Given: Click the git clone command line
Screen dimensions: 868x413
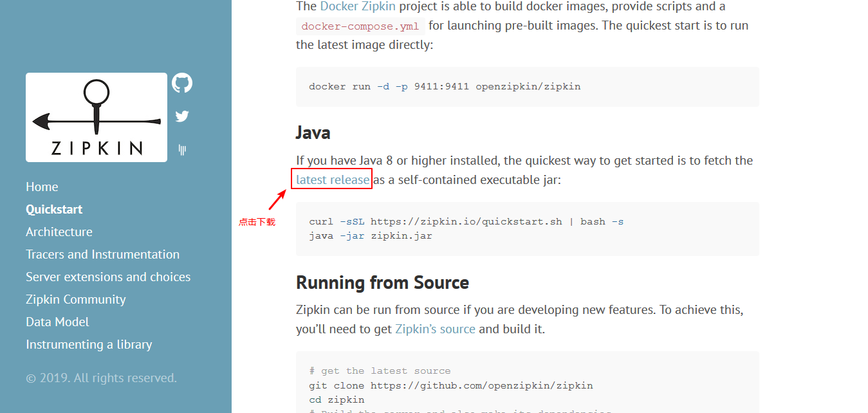Looking at the screenshot, I should click(450, 385).
